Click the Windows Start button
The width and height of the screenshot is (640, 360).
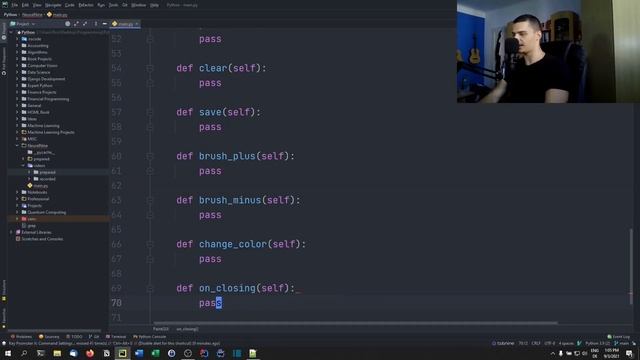8,353
